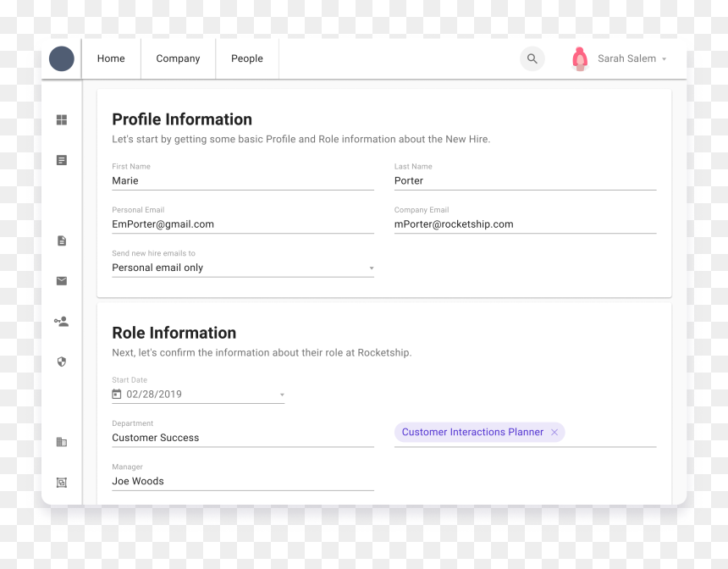728x569 pixels.
Task: Click the calendar icon beside Start Date
Action: 117,394
